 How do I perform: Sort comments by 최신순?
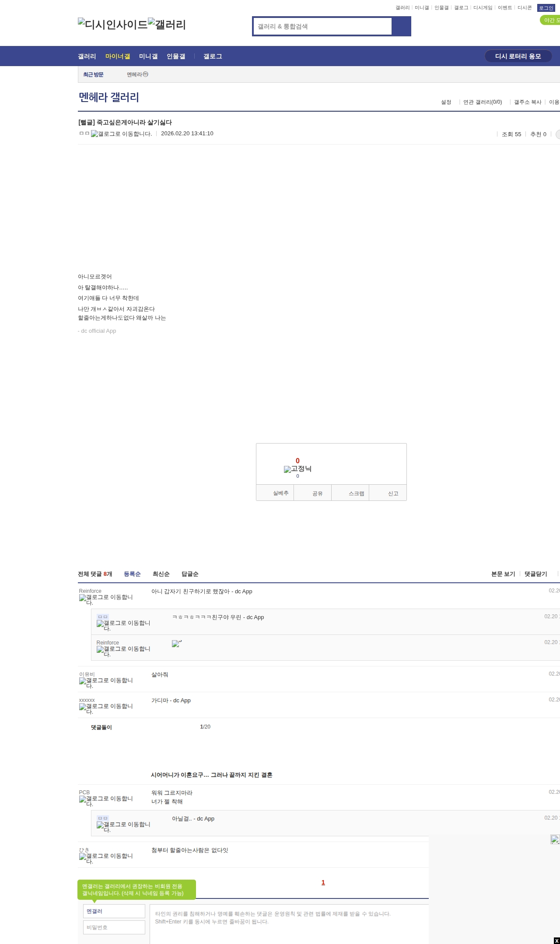tap(161, 574)
